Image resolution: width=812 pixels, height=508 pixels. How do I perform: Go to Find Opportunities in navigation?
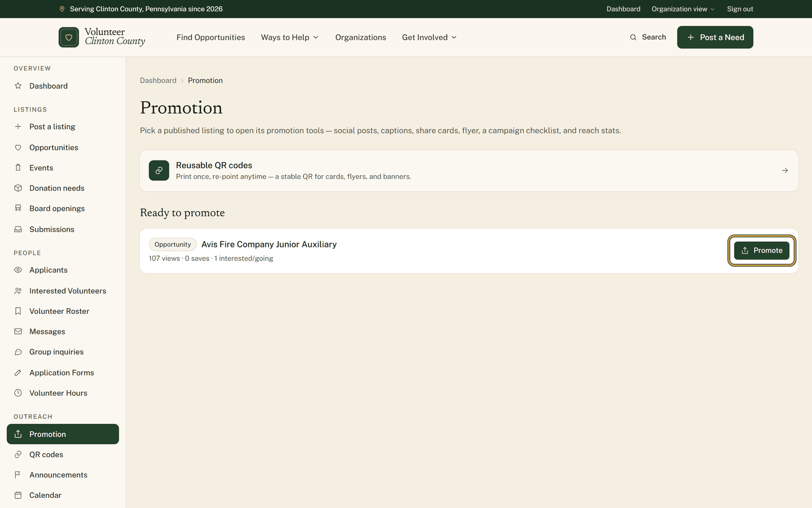click(211, 37)
